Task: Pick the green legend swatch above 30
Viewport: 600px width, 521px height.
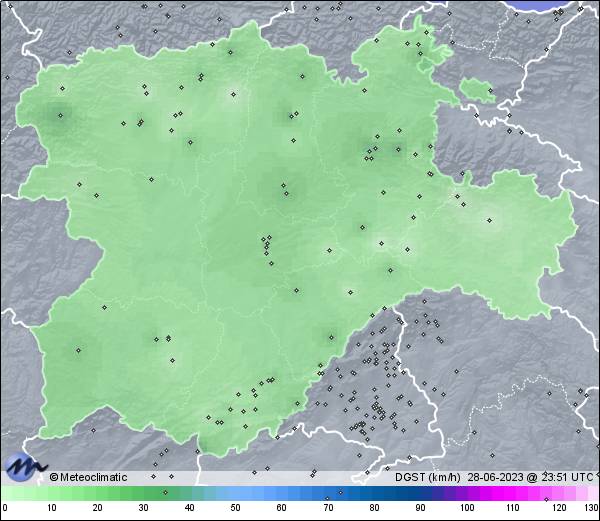Action: 143,493
